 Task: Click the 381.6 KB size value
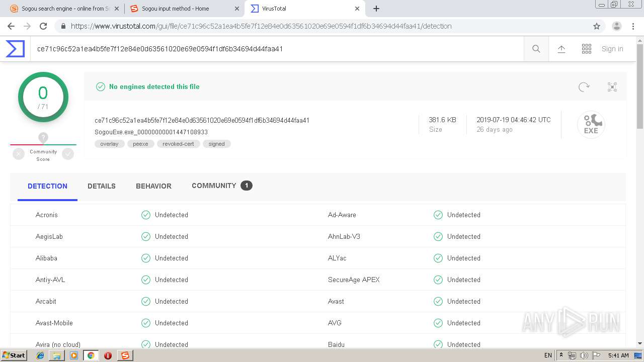point(442,120)
